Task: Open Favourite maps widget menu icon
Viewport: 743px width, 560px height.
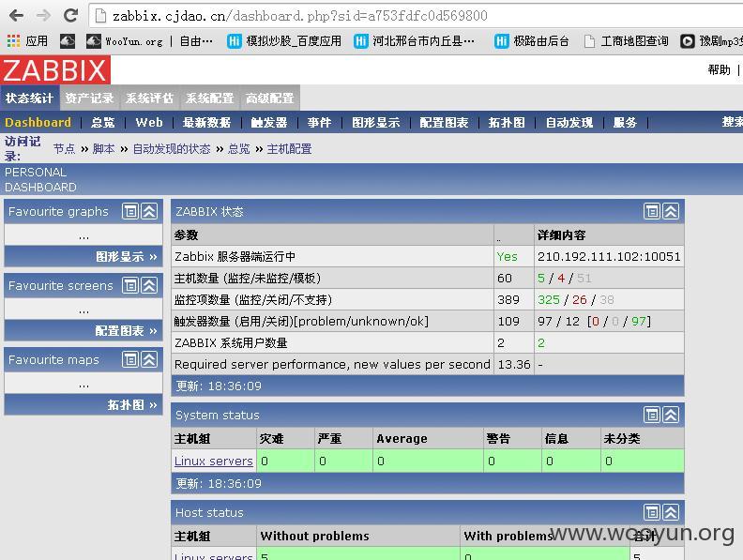Action: pyautogui.click(x=130, y=359)
